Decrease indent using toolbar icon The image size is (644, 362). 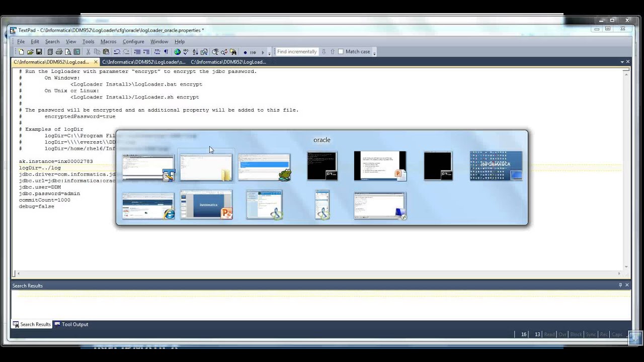137,52
